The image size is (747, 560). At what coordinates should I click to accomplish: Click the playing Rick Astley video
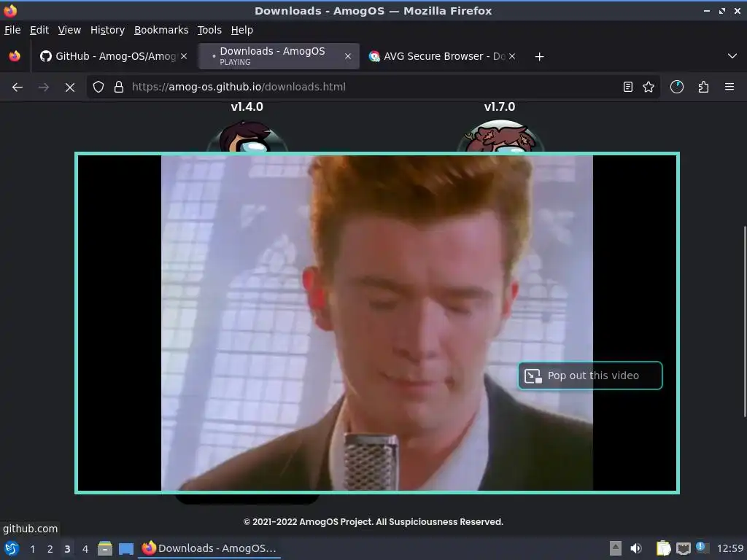pos(377,323)
